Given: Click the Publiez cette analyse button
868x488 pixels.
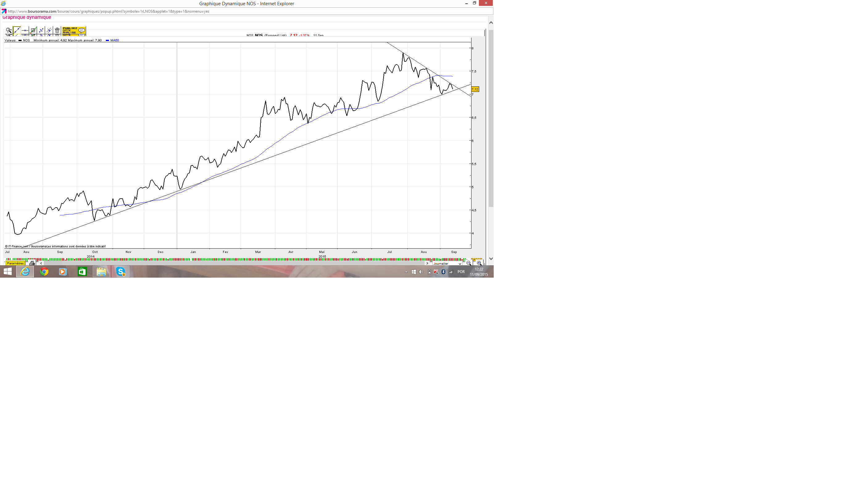Looking at the screenshot, I should [x=74, y=31].
